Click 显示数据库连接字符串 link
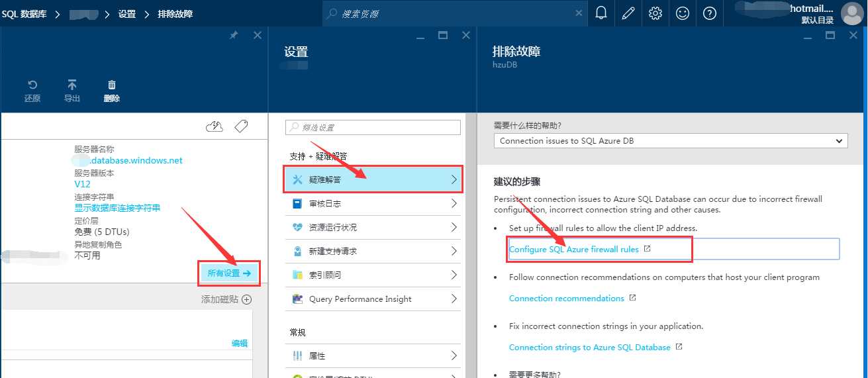 117,208
